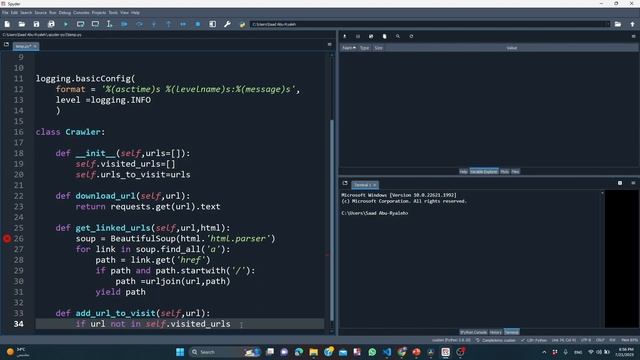Browse editor tabs button
Screen dimensions: 640x360
pyautogui.click(x=6, y=44)
